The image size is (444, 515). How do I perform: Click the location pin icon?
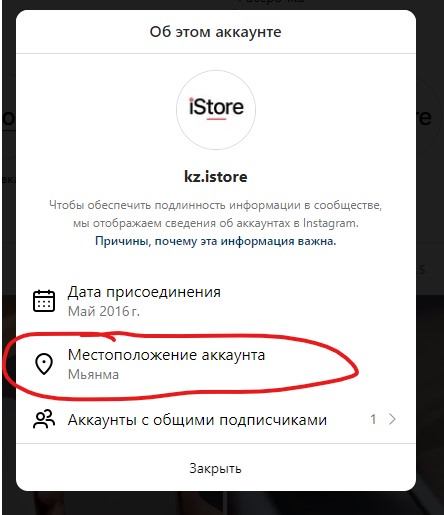(x=44, y=364)
